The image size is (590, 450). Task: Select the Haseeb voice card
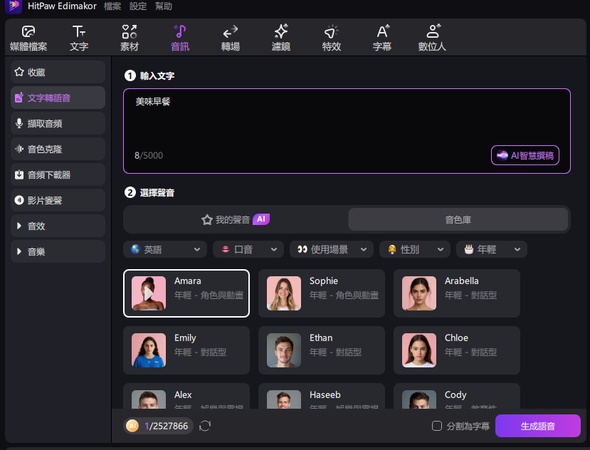click(x=322, y=396)
